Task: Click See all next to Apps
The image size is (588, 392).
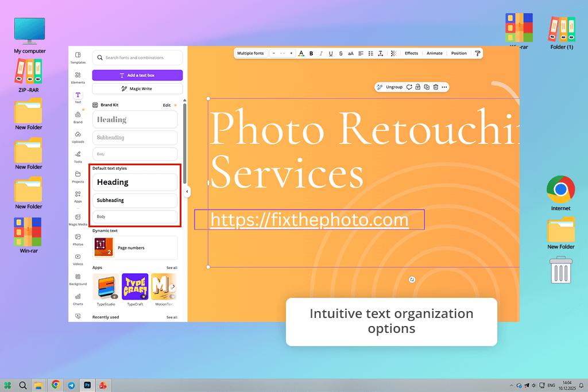Action: (172, 267)
